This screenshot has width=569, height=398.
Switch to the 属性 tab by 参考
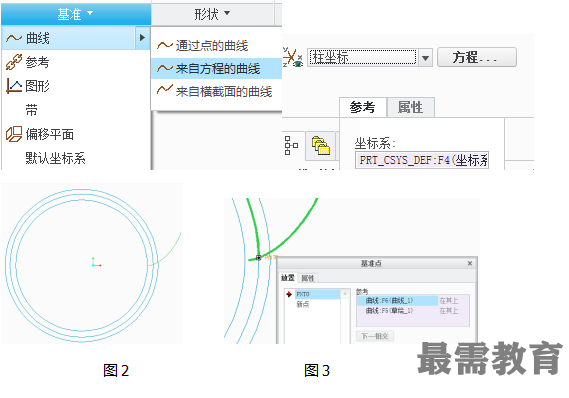pos(410,107)
